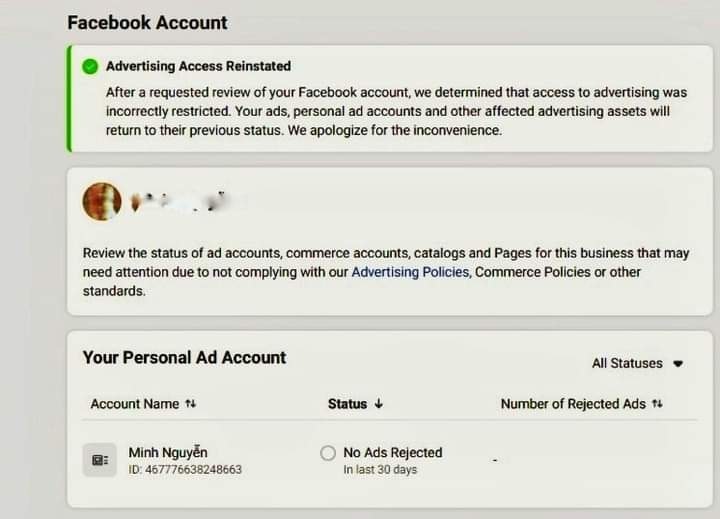Sort by Number of Rejected Ads arrows
720x519 pixels.
(x=658, y=404)
